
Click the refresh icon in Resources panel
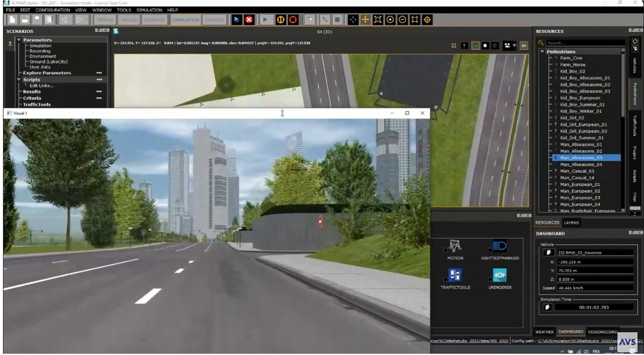point(635,41)
